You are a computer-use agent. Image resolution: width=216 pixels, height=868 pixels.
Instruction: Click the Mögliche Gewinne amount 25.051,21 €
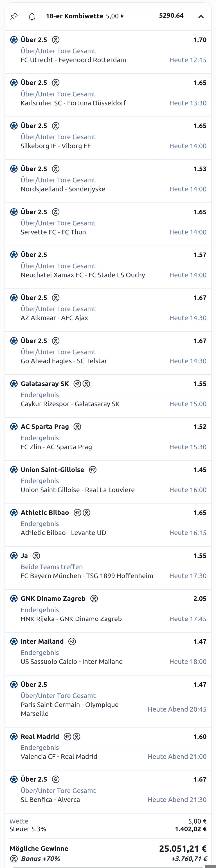click(183, 848)
